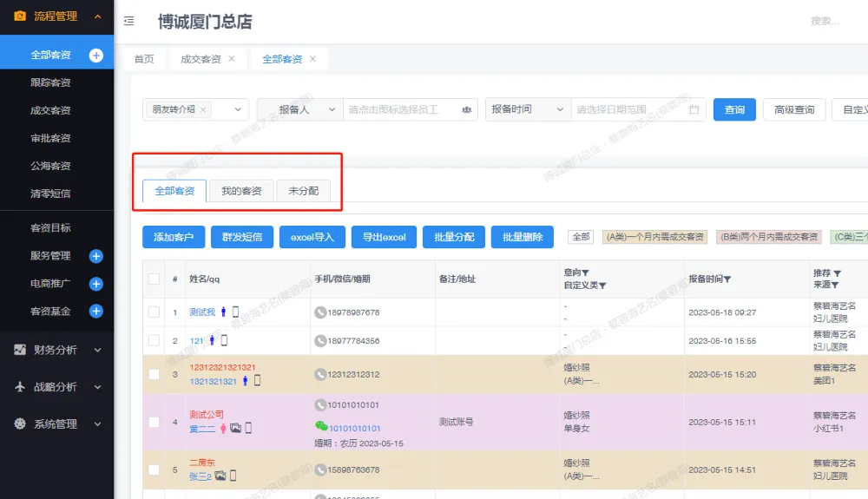The width and height of the screenshot is (868, 499).
Task: Open 公海客资 in sidebar
Action: click(x=50, y=166)
